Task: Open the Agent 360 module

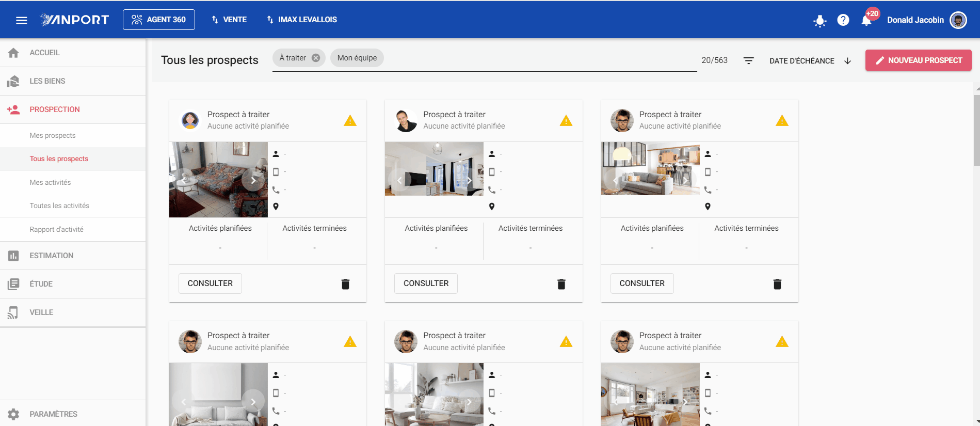Action: pyautogui.click(x=159, y=20)
